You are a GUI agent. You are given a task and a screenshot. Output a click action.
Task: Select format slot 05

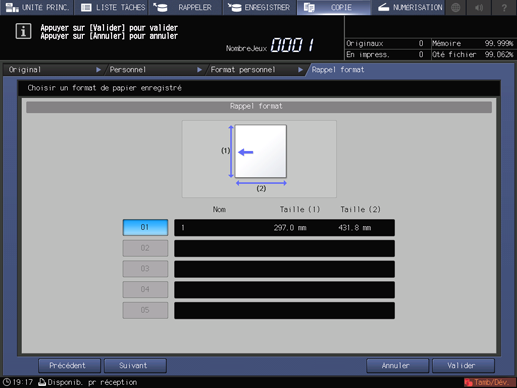145,310
